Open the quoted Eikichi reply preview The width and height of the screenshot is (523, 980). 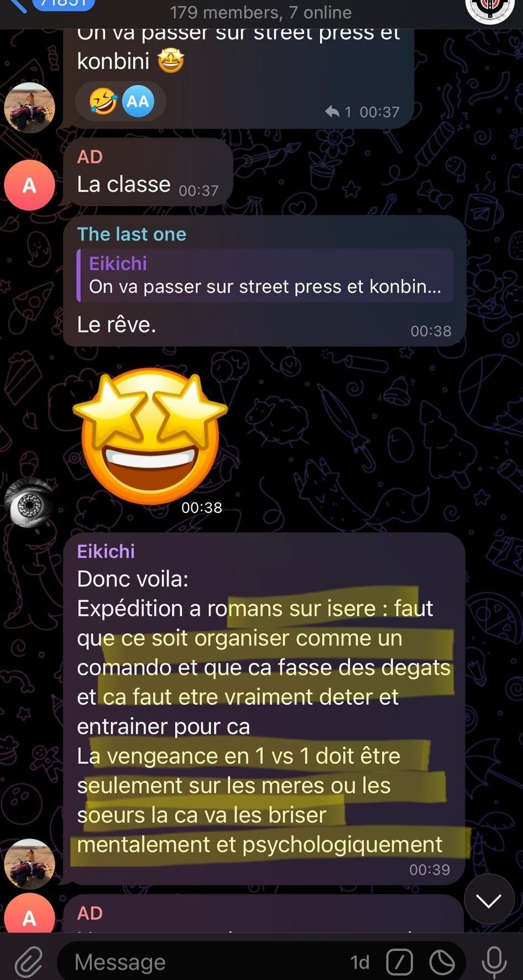tap(265, 275)
